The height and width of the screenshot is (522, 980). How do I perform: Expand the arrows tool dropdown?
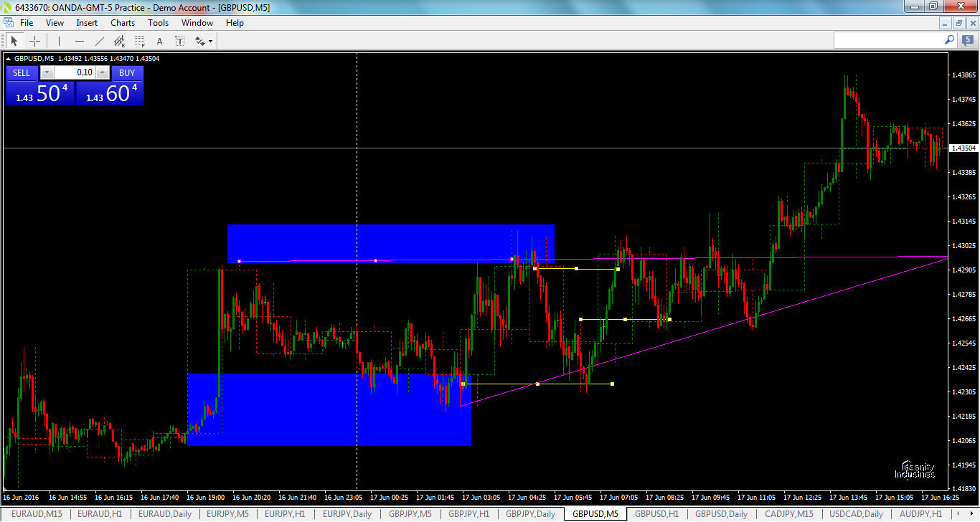tap(210, 42)
